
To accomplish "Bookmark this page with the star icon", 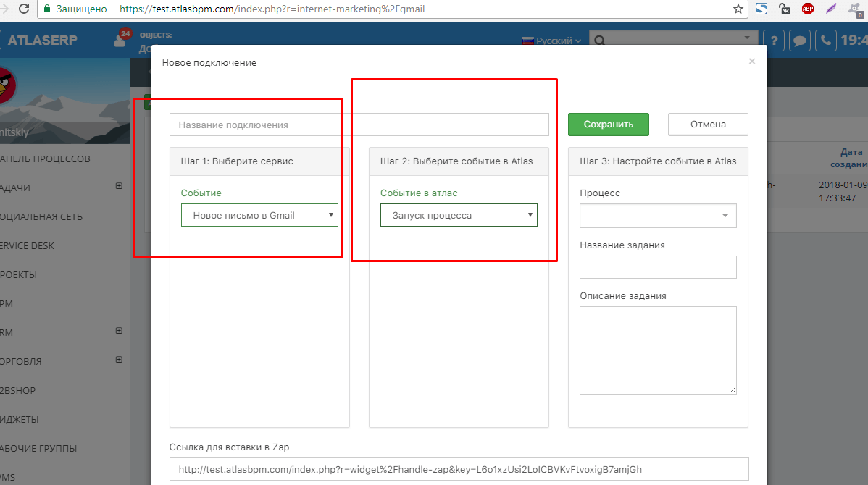I will [x=738, y=8].
